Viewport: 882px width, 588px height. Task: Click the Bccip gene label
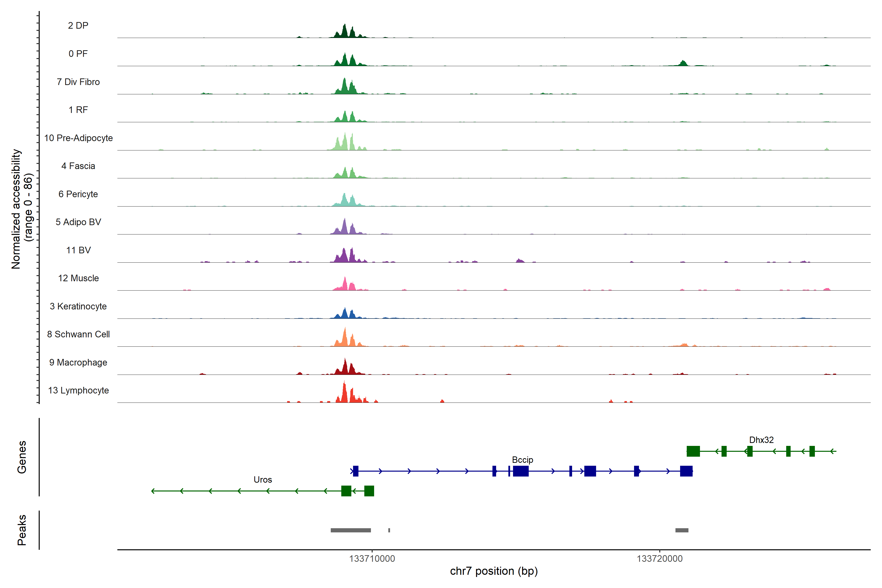(x=522, y=460)
